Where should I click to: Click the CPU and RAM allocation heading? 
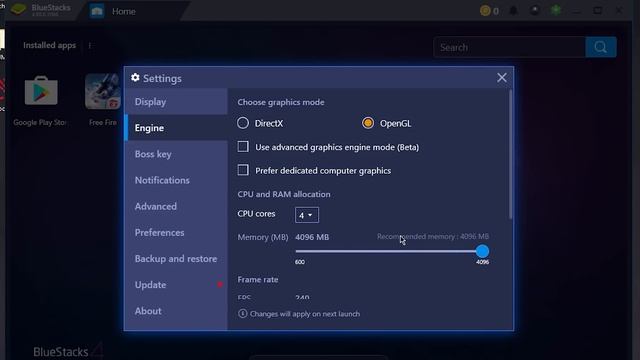click(284, 194)
